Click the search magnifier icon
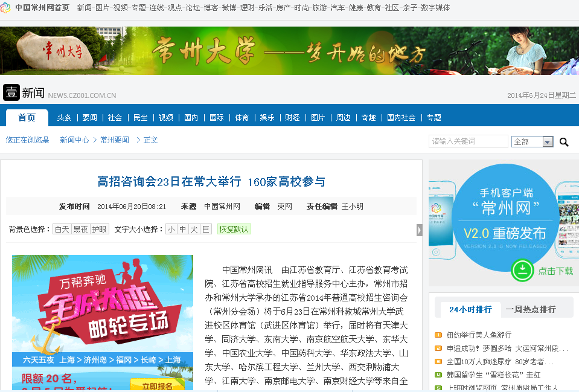Image resolution: width=579 pixels, height=392 pixels. [x=564, y=142]
